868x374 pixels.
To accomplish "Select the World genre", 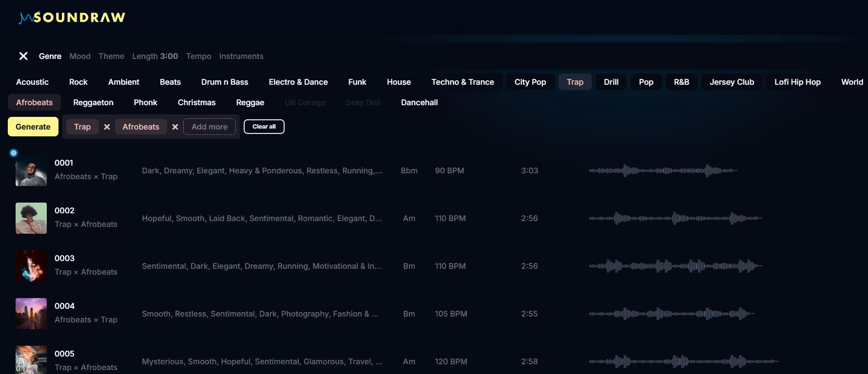I will click(852, 82).
